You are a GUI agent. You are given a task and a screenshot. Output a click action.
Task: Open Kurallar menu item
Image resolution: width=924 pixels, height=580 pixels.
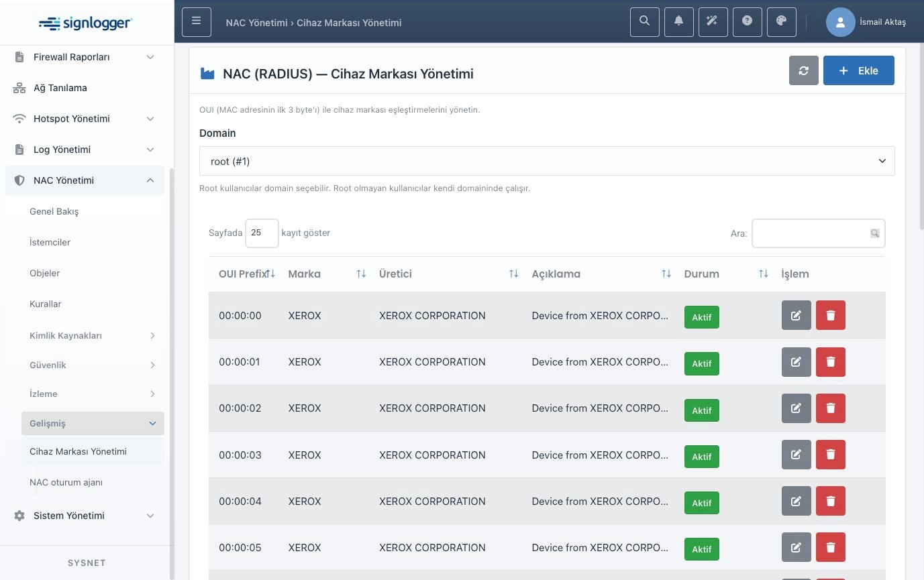click(93, 304)
